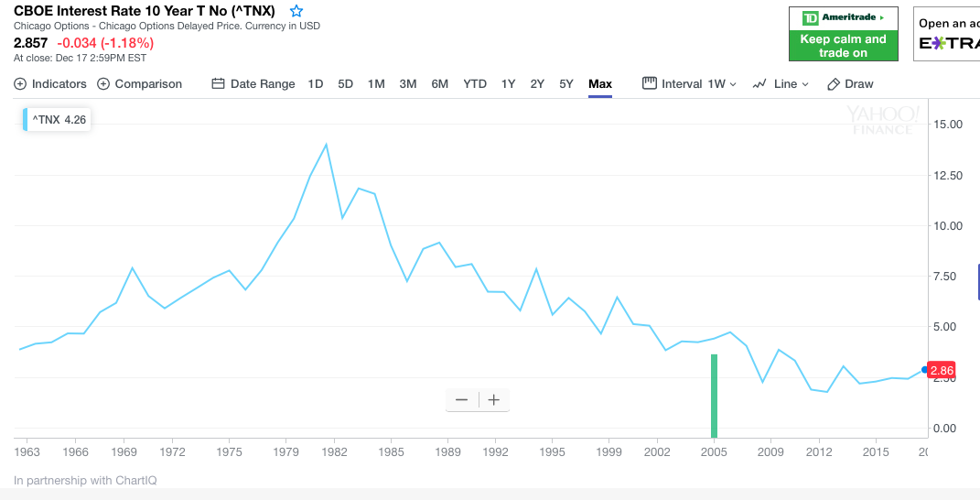Zoom out with the minus button
Viewport: 980px width, 500px height.
462,400
